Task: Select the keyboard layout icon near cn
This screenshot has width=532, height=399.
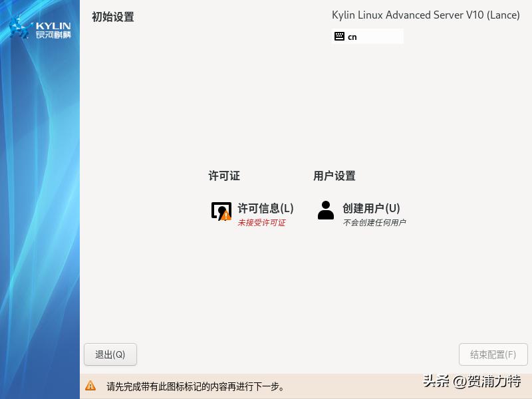Action: point(338,37)
